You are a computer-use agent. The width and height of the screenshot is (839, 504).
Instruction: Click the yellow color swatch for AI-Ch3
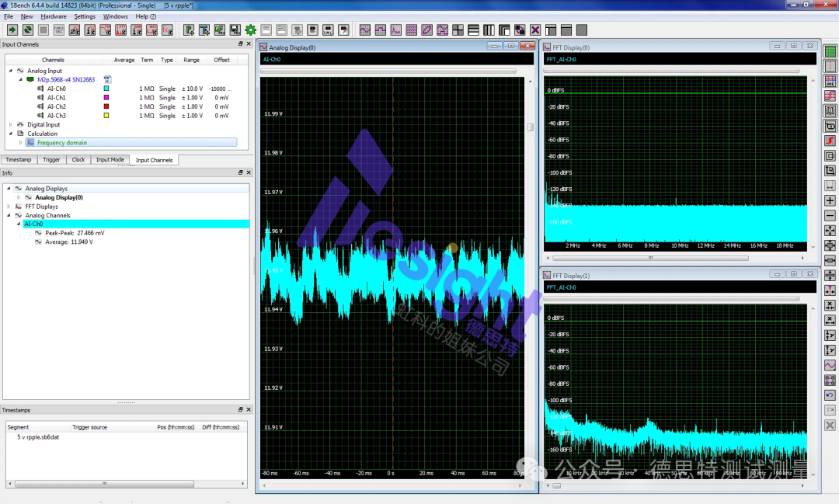pos(106,116)
